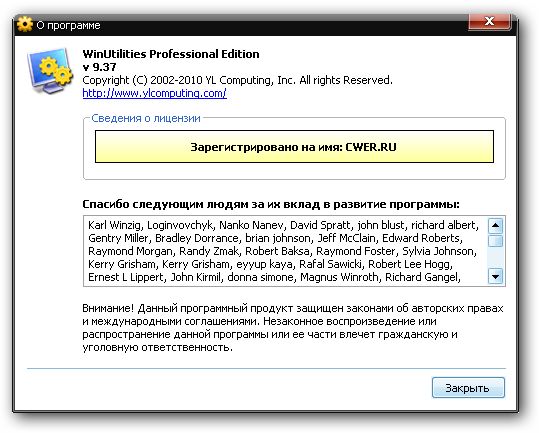The image size is (539, 433).
Task: Click the Спасибо следующим людям heading
Action: 271,204
